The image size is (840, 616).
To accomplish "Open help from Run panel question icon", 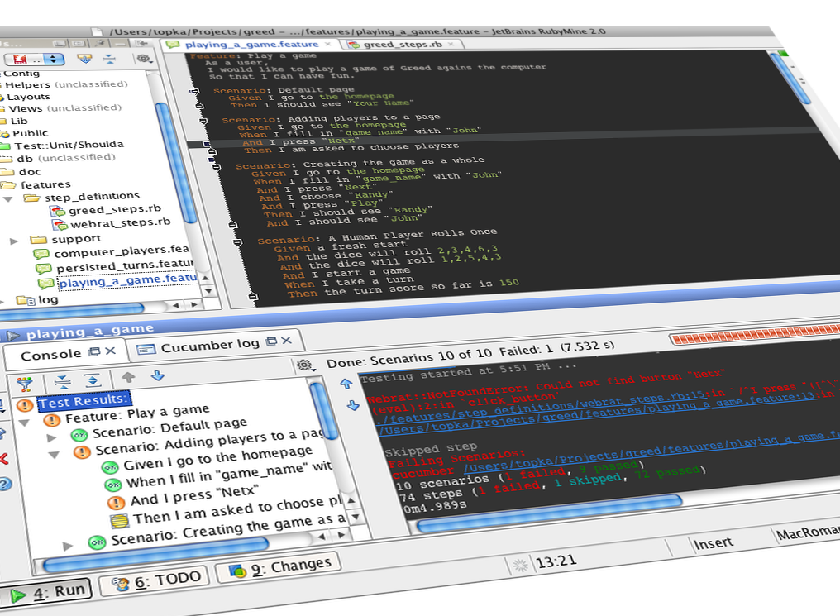I will coord(4,485).
